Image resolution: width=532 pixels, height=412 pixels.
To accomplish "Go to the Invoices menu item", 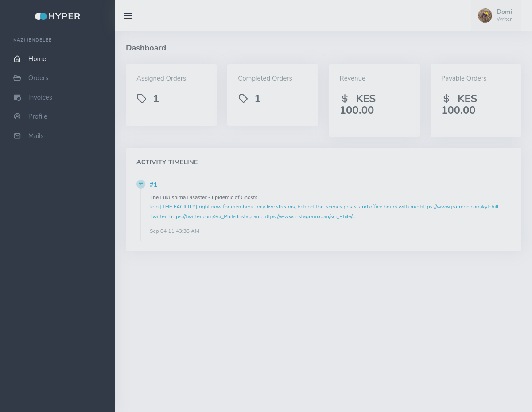I will tap(40, 97).
